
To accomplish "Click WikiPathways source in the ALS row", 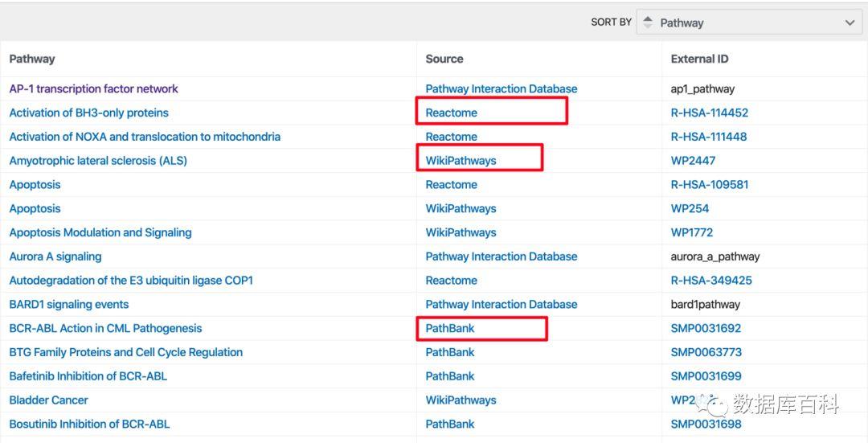I will coord(461,161).
